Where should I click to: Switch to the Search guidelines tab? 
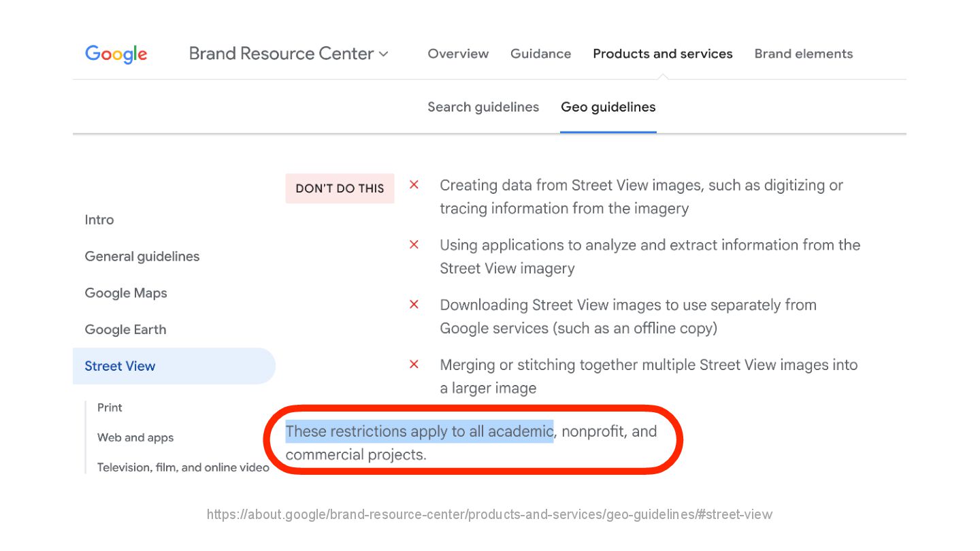point(483,107)
